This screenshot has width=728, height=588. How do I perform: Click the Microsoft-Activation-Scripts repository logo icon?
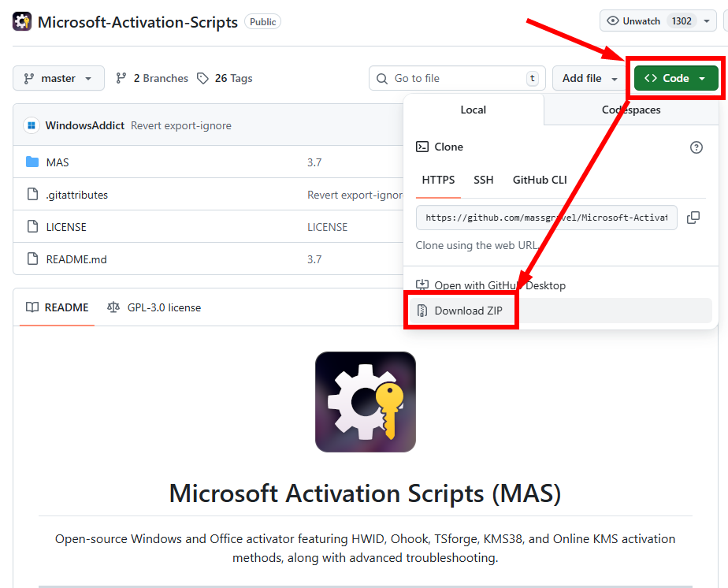pos(22,21)
